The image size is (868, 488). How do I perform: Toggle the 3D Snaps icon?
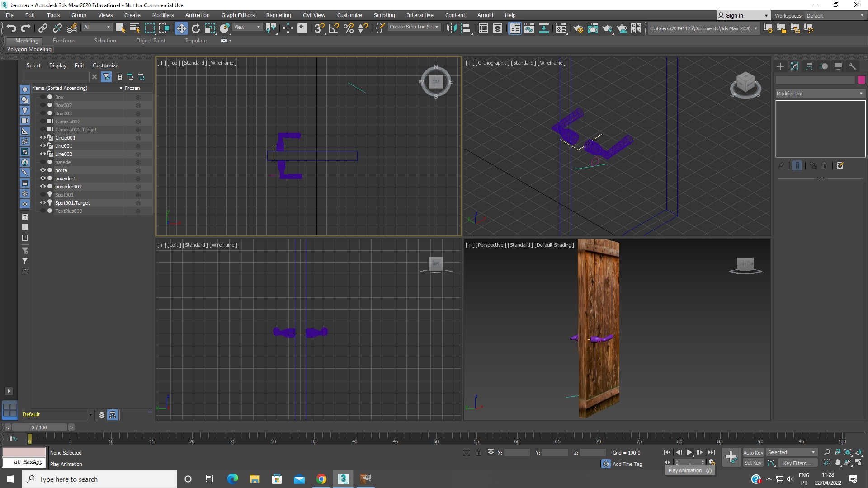319,28
